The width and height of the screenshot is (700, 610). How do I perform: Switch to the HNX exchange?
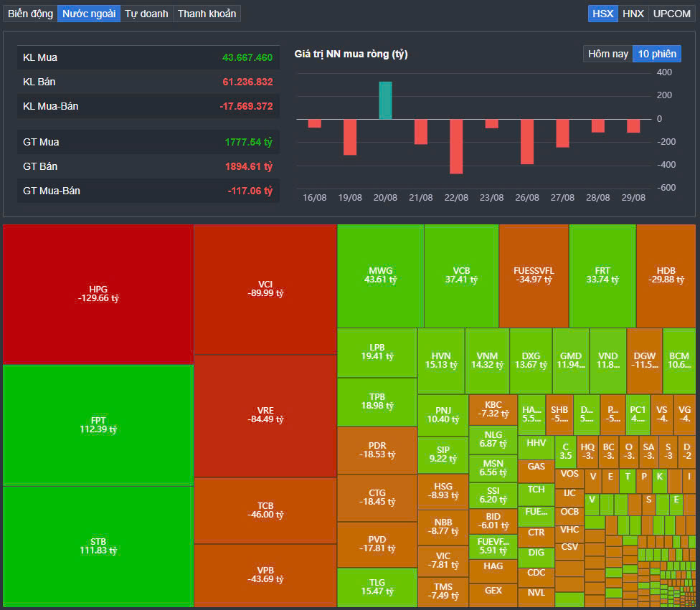(633, 14)
